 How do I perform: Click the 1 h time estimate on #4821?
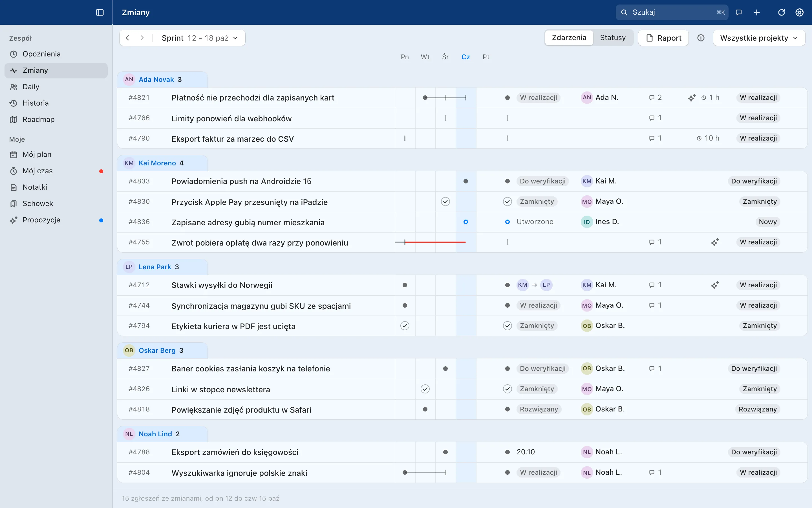coord(710,97)
